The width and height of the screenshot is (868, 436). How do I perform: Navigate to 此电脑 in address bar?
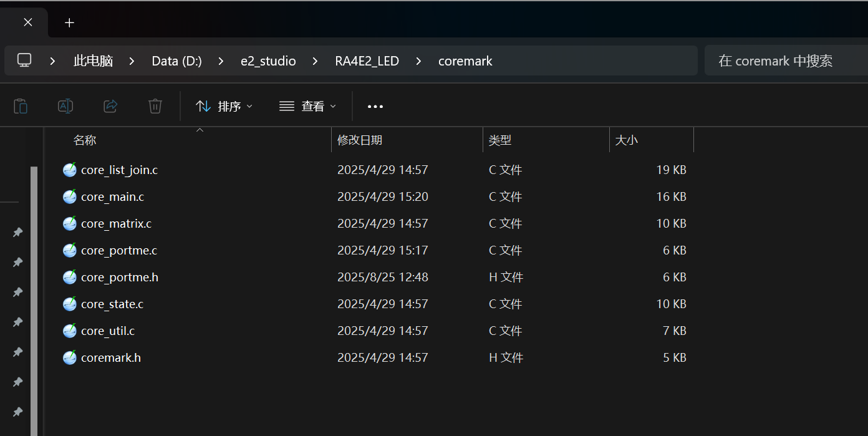93,61
